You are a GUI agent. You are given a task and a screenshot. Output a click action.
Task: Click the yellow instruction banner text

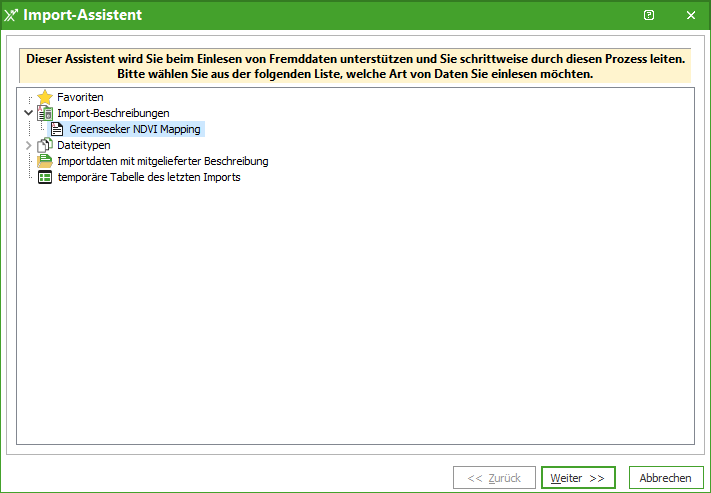click(x=355, y=66)
